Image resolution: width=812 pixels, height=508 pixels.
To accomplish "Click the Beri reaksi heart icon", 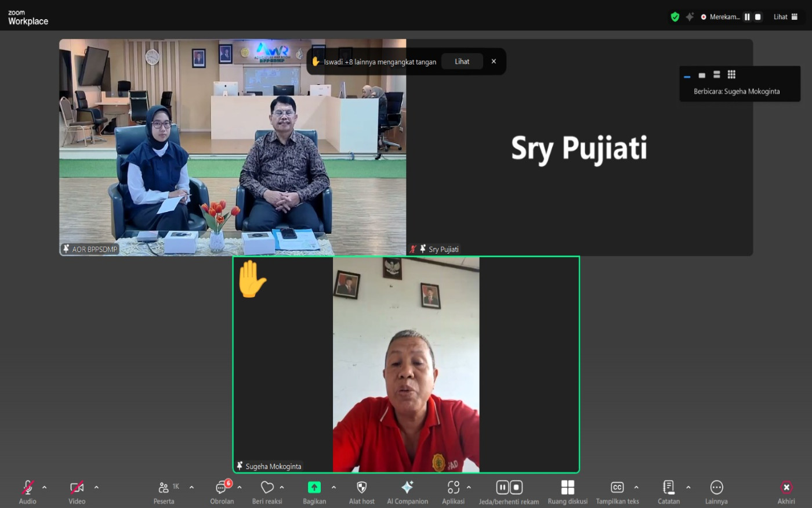I will [267, 488].
